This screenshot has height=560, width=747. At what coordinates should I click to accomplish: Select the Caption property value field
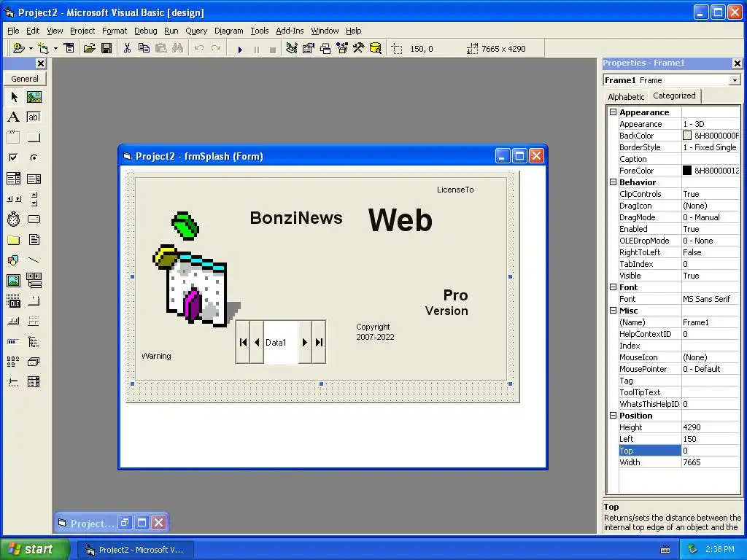pos(711,159)
